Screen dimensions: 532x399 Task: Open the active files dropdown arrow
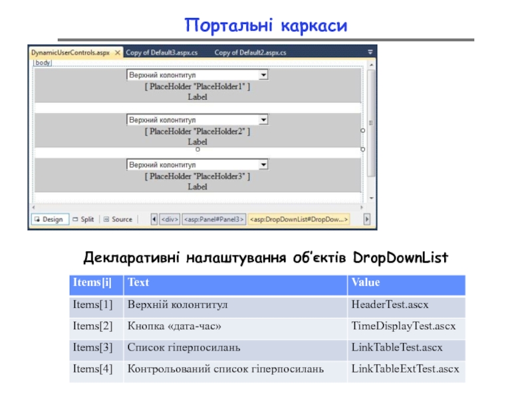coord(370,52)
